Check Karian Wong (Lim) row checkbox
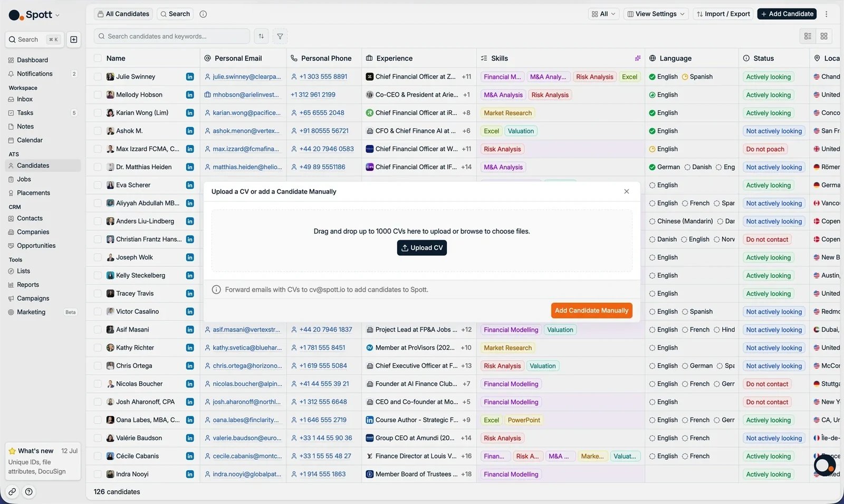 click(98, 113)
